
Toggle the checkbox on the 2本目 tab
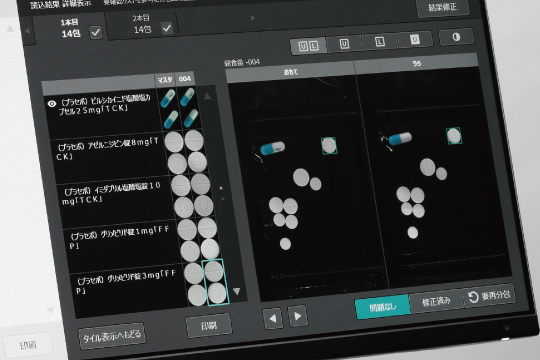coord(167,28)
